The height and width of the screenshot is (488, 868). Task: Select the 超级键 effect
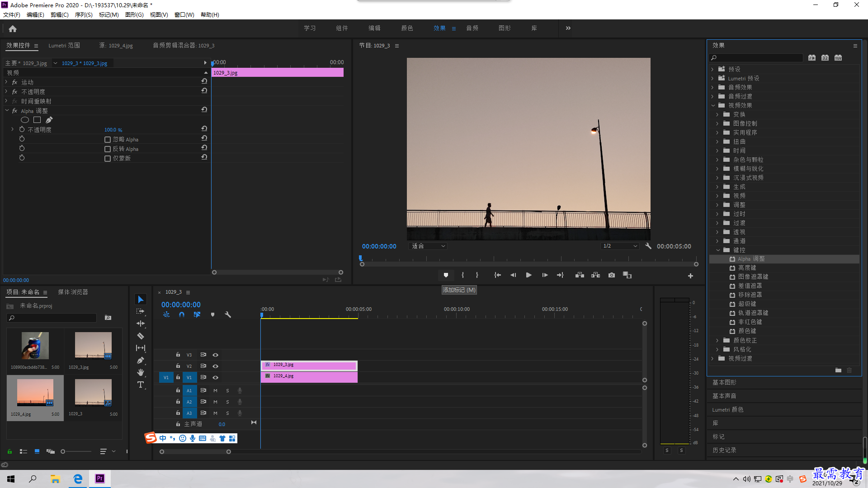[747, 304]
